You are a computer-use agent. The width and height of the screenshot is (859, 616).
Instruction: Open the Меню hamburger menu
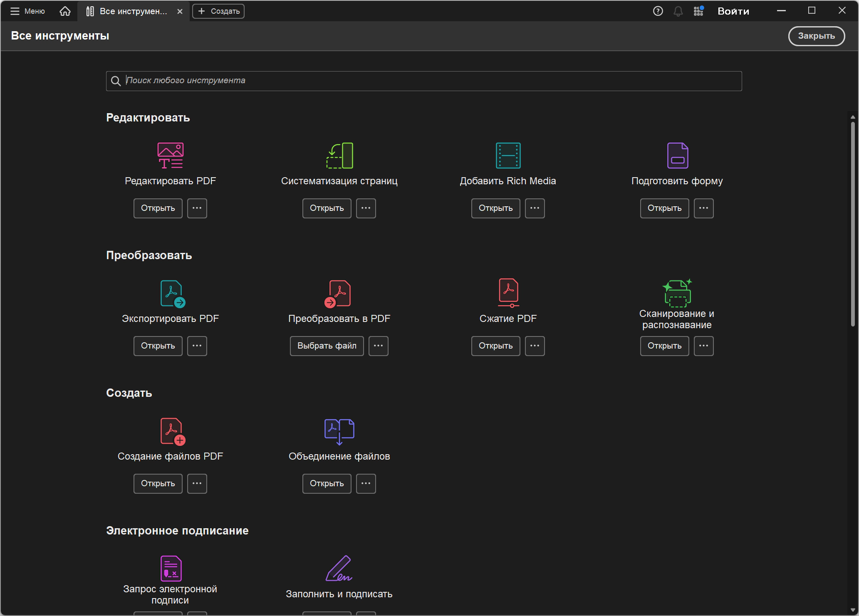click(27, 11)
